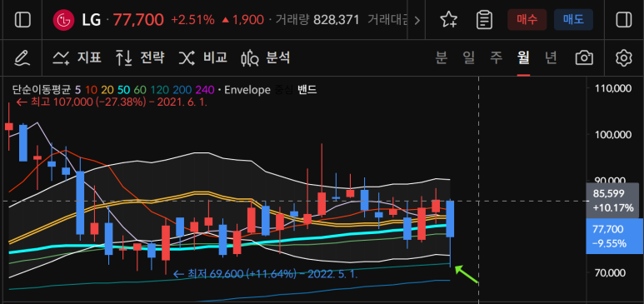This screenshot has height=304, width=644.
Task: Click the blue 77,700 current price tag
Action: (614, 237)
